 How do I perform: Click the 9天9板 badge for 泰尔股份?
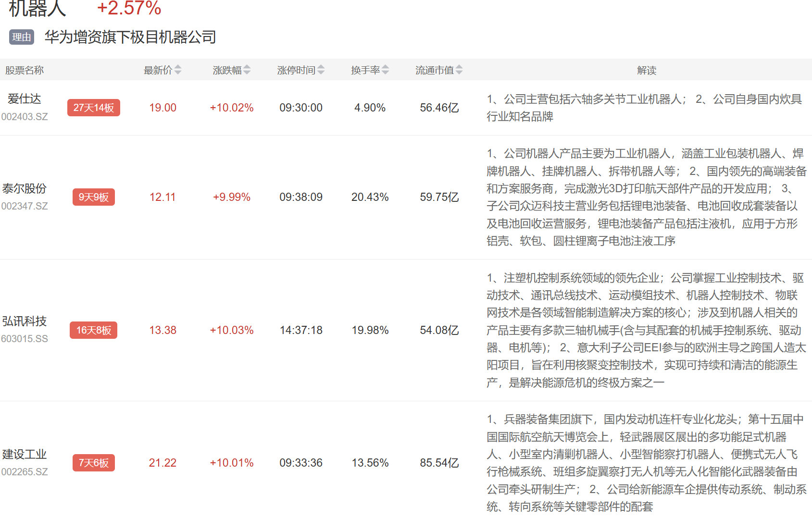tap(94, 197)
